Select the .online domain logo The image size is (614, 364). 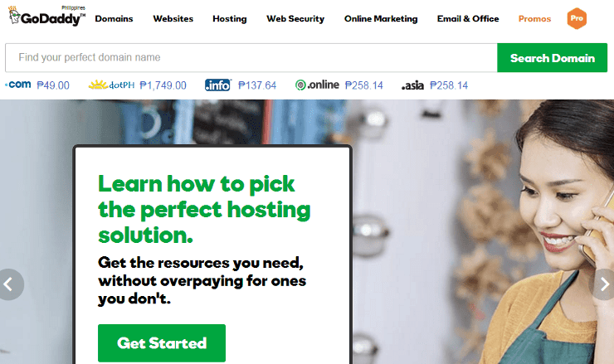point(317,85)
